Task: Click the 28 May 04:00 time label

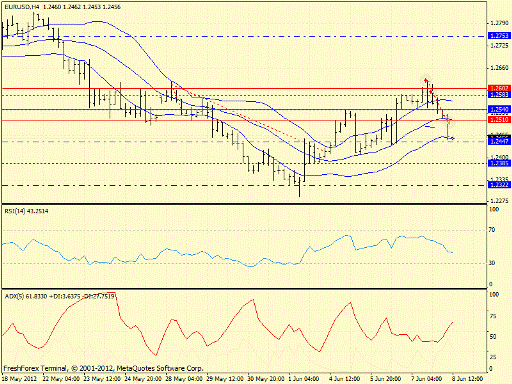Action: click(184, 379)
